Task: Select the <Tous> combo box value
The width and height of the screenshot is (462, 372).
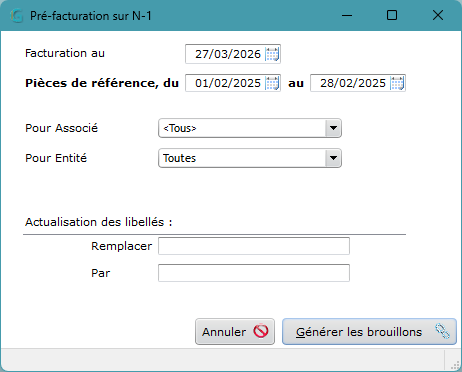Action: click(x=250, y=128)
